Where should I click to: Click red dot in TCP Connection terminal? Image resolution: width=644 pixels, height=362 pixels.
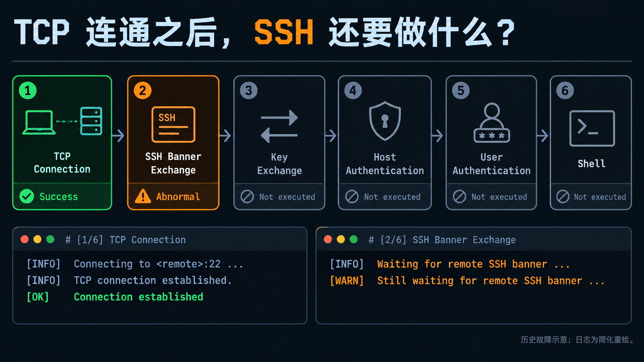tap(25, 239)
